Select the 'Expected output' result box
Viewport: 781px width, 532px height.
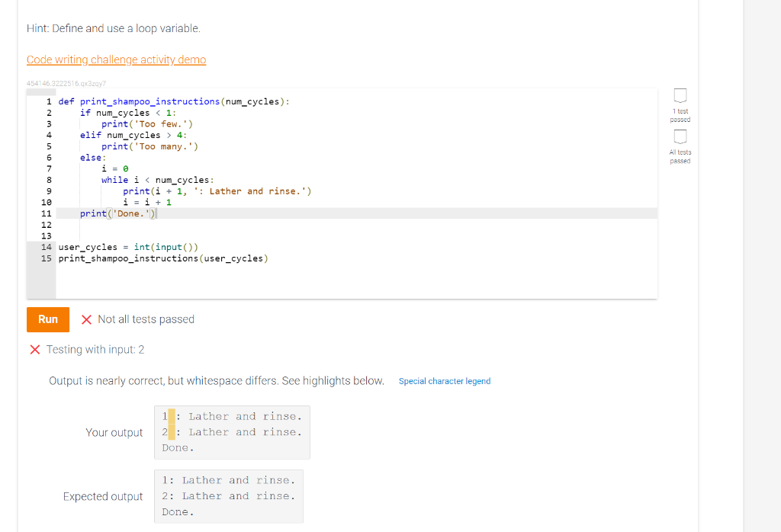(228, 496)
